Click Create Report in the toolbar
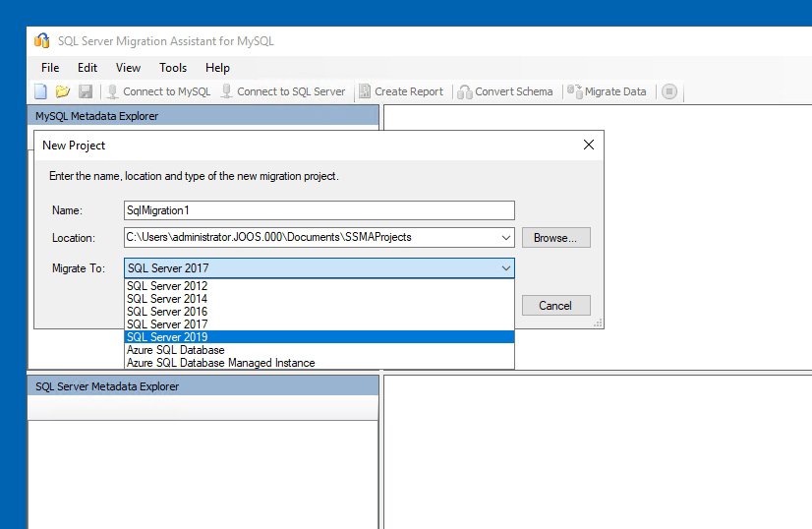The width and height of the screenshot is (812, 529). point(400,91)
